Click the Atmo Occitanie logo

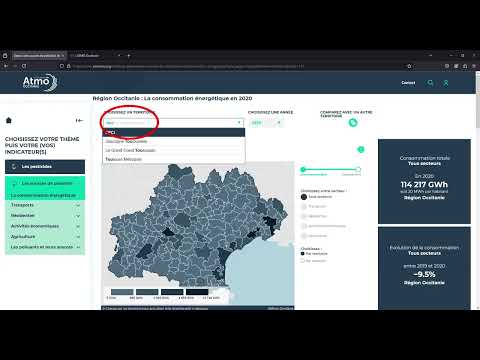coord(40,82)
